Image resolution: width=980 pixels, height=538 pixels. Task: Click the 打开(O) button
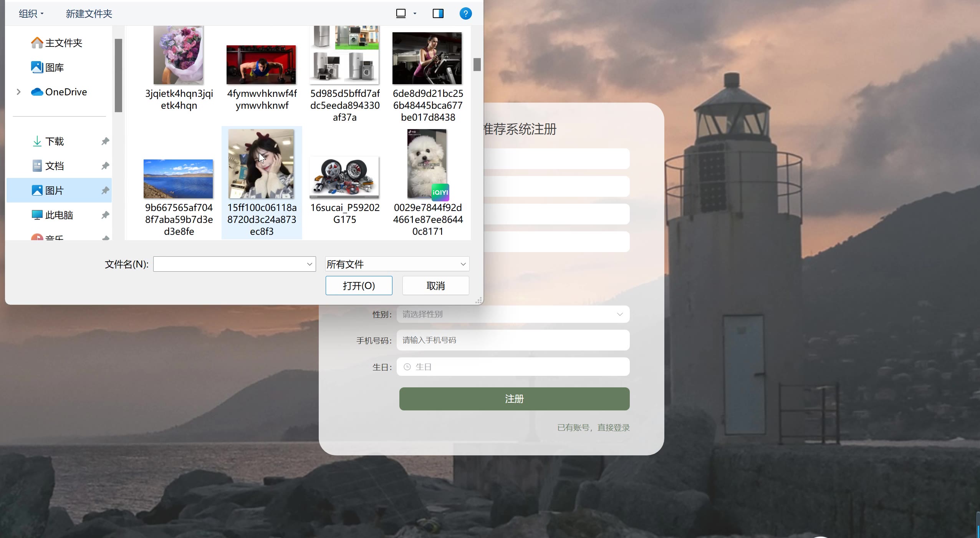(x=359, y=286)
